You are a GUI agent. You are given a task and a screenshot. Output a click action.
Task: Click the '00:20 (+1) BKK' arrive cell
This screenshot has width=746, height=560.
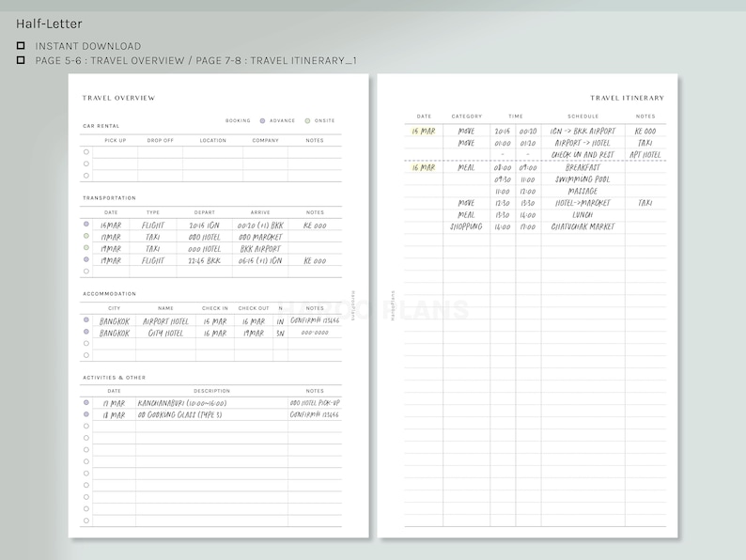click(x=260, y=226)
